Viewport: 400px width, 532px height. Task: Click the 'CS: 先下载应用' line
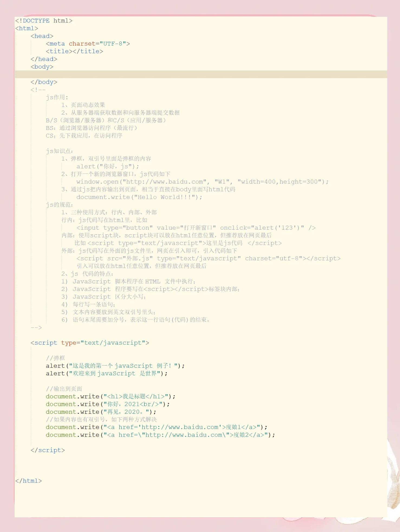(84, 136)
